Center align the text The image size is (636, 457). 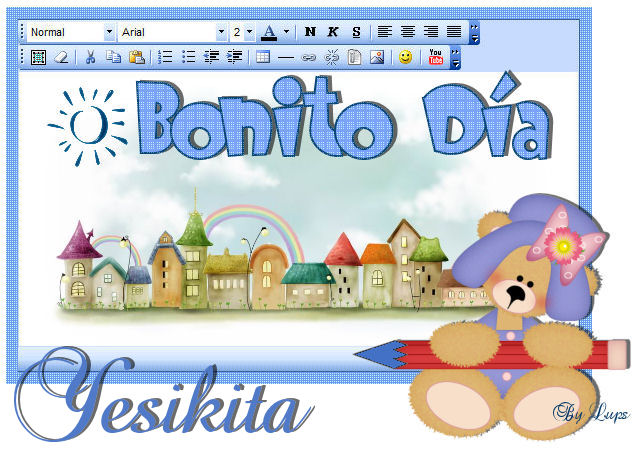408,32
